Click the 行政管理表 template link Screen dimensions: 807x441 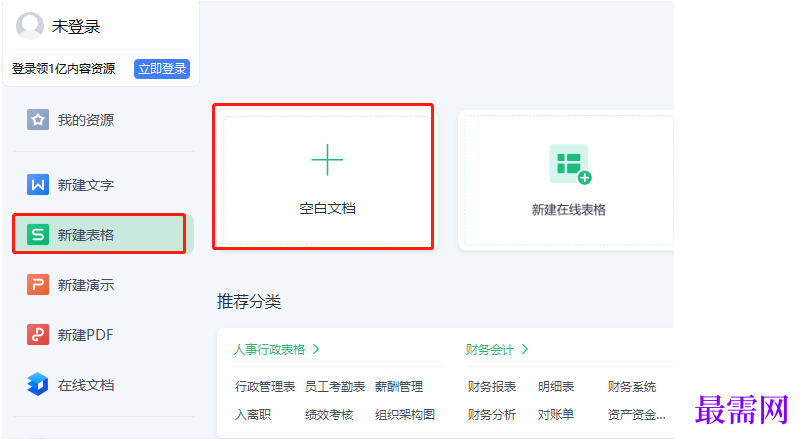tap(265, 386)
